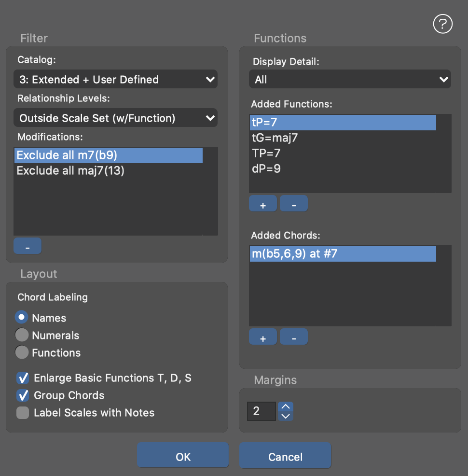Decrease Margins value with down arrow
The width and height of the screenshot is (468, 476).
click(x=286, y=416)
